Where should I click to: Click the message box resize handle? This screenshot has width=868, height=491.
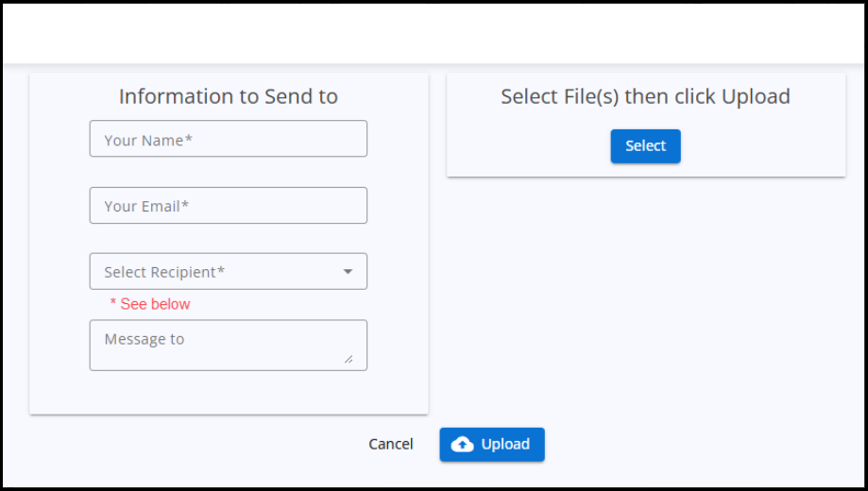point(349,359)
